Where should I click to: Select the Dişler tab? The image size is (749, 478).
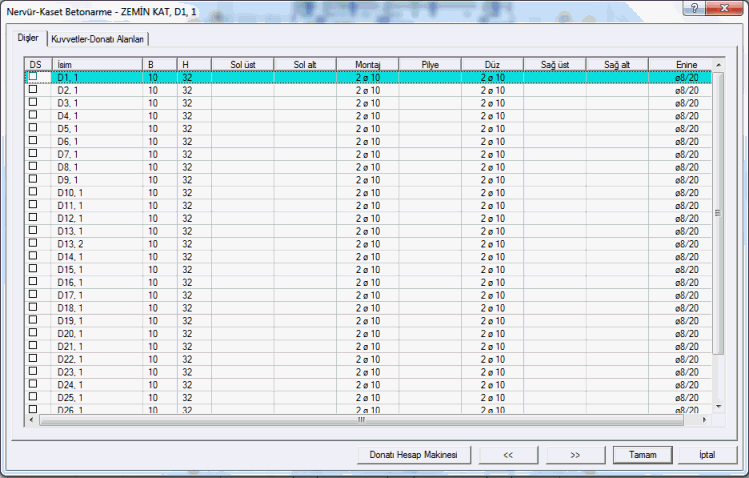pyautogui.click(x=28, y=38)
